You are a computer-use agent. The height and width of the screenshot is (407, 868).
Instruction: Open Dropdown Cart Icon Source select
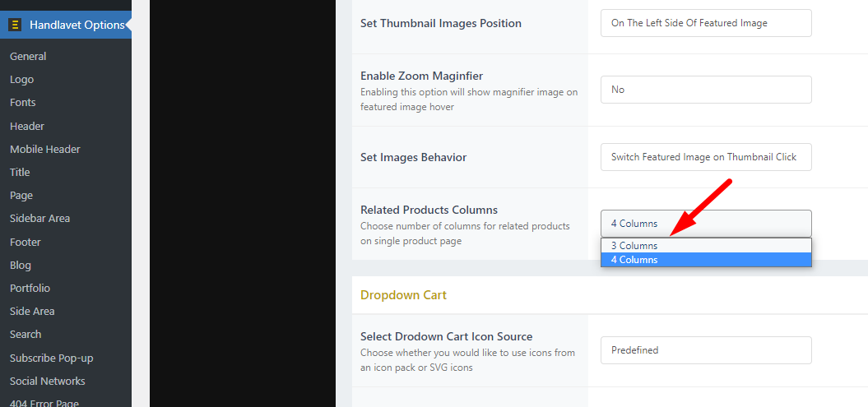click(x=706, y=350)
